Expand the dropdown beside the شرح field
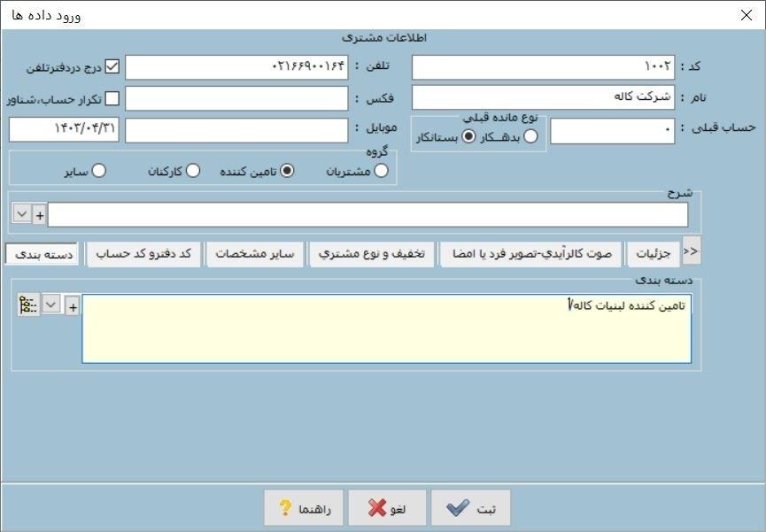Viewport: 766px width, 532px height. pos(22,213)
